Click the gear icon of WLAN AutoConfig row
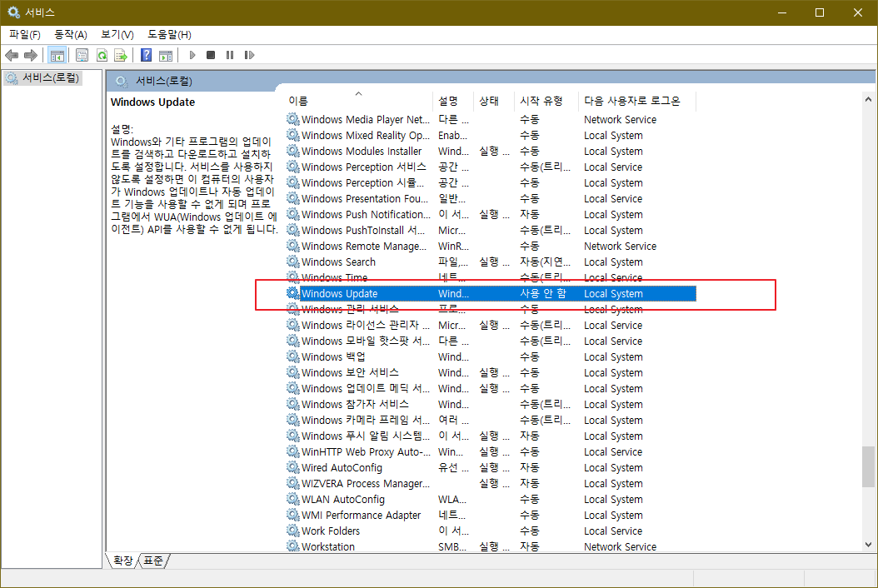The width and height of the screenshot is (878, 588). click(293, 499)
